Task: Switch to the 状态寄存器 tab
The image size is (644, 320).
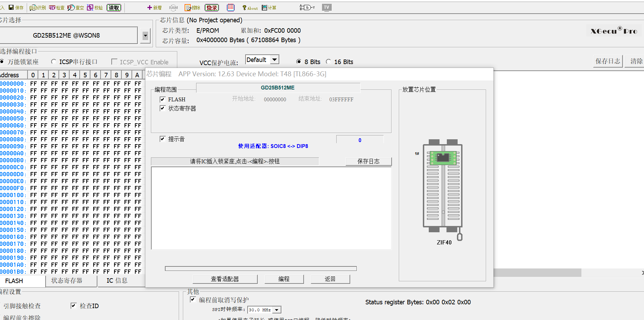Action: coord(67,281)
